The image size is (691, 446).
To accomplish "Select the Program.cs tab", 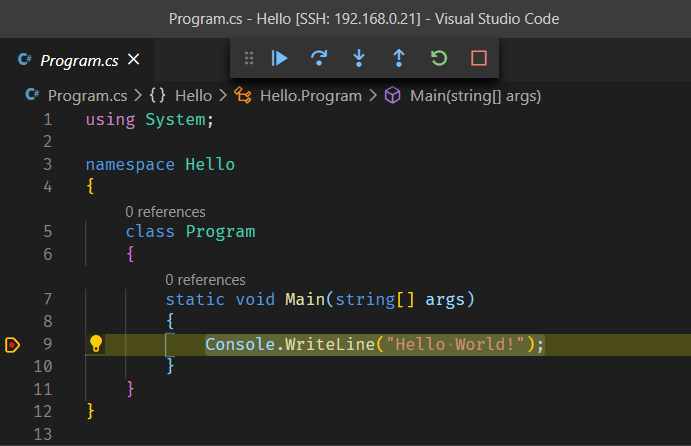I will tap(78, 61).
